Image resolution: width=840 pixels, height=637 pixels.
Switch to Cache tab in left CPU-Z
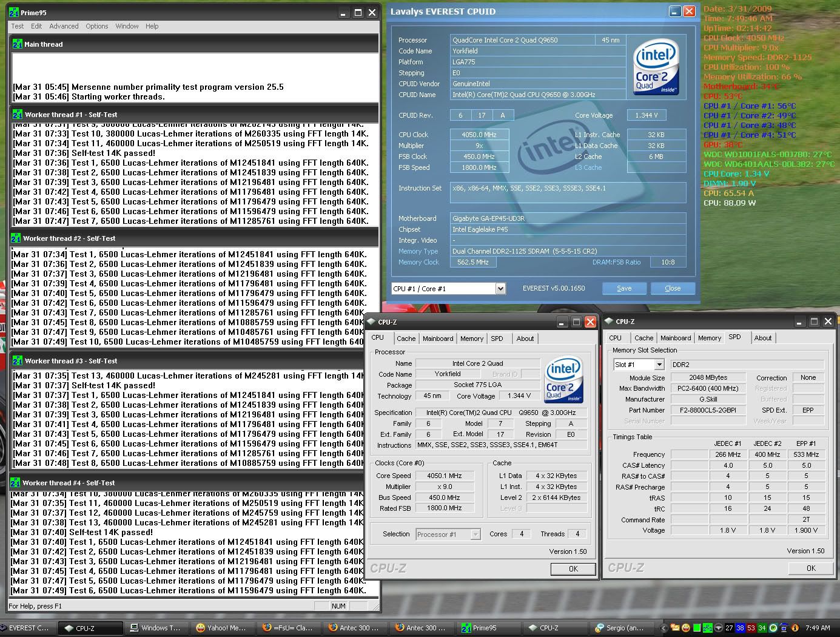[x=406, y=339]
